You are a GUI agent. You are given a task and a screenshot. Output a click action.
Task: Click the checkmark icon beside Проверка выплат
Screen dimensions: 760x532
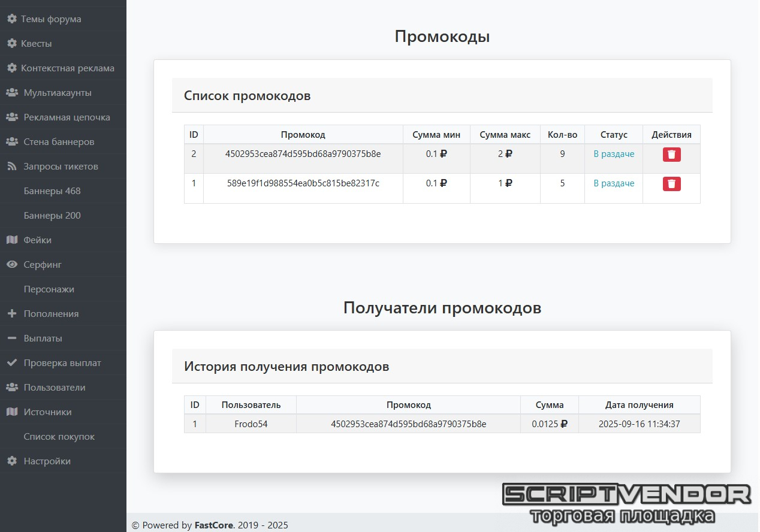coord(11,363)
